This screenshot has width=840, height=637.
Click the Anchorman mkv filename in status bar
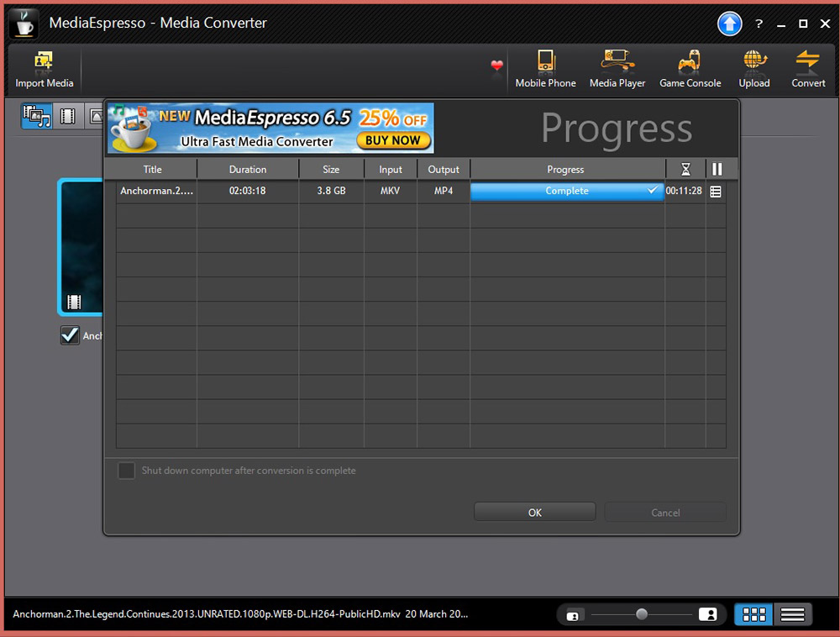207,614
